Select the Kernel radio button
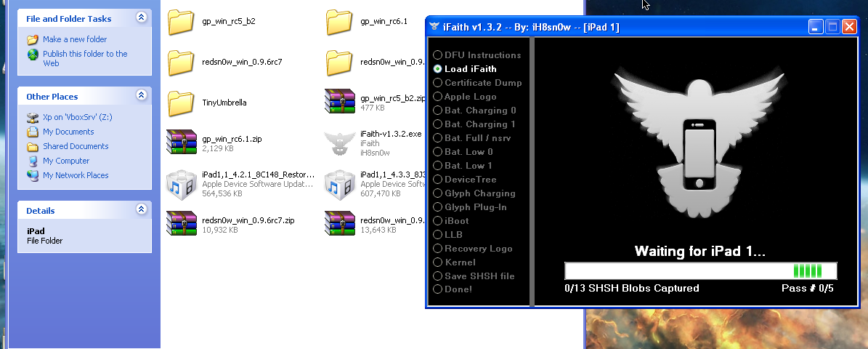Image resolution: width=868 pixels, height=349 pixels. click(x=437, y=262)
